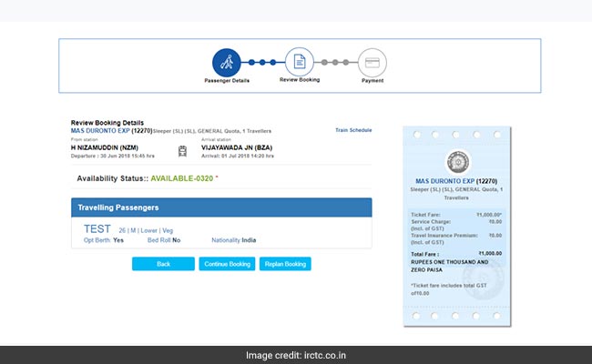This screenshot has height=364, width=592.
Task: Select the Review Booking step label
Action: (298, 80)
